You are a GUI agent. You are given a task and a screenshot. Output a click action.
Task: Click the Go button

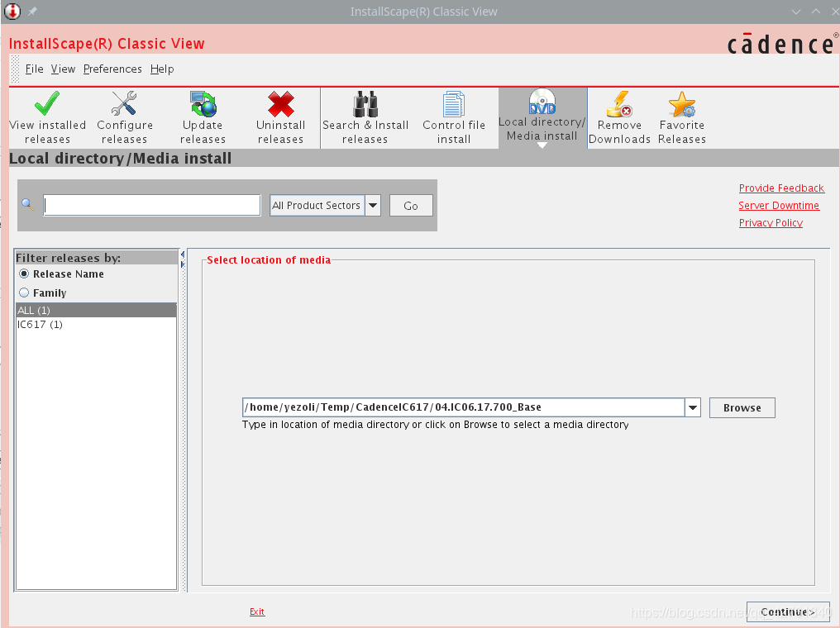tap(411, 206)
